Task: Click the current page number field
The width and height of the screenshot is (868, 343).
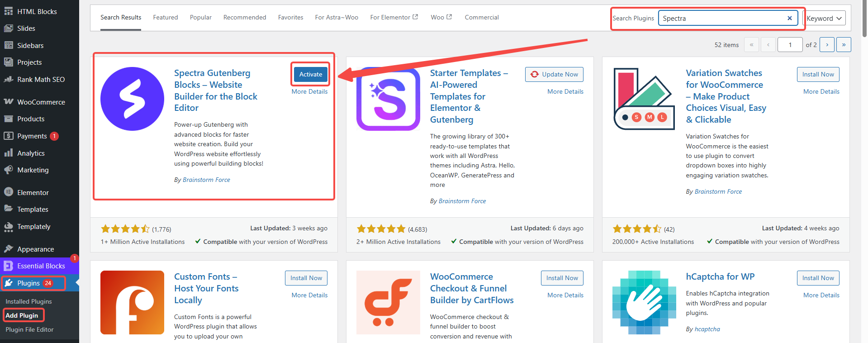Action: click(790, 45)
